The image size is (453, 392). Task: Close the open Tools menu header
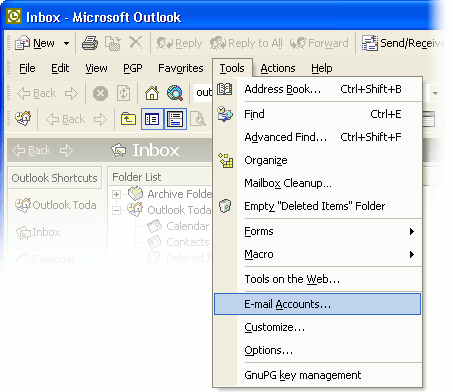coord(232,68)
